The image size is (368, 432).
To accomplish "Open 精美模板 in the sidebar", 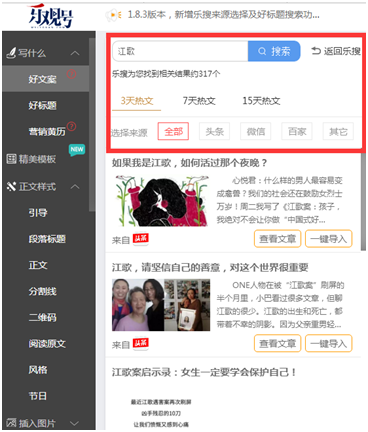I will pos(37,159).
